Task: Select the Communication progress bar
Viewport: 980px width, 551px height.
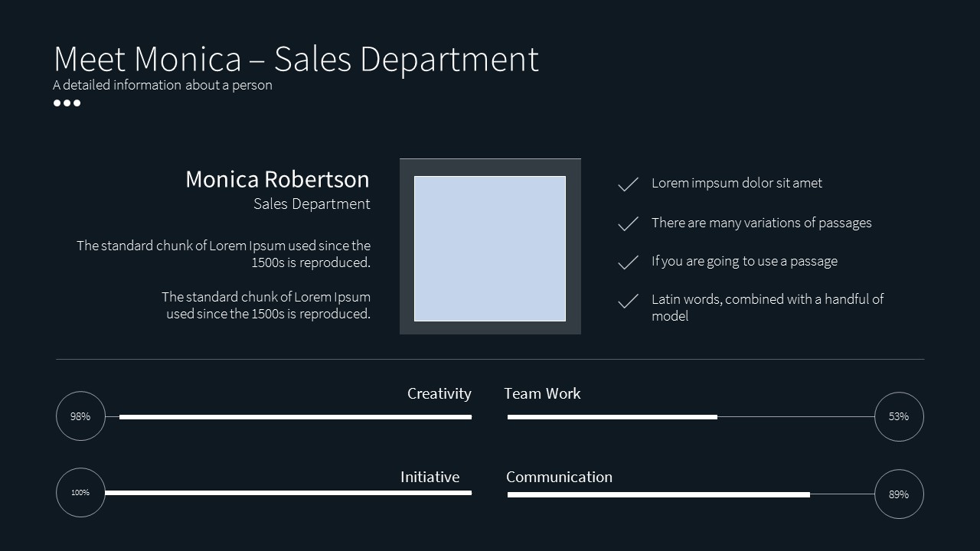Action: pos(658,495)
